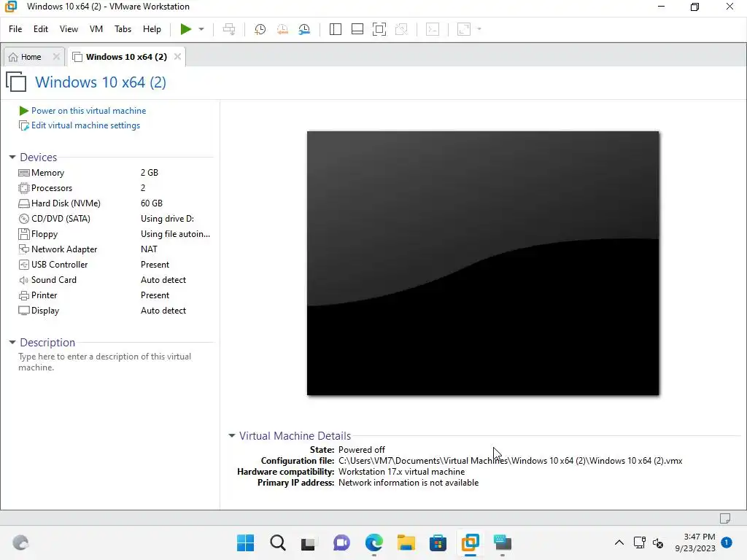Open the VM menu

(x=96, y=29)
